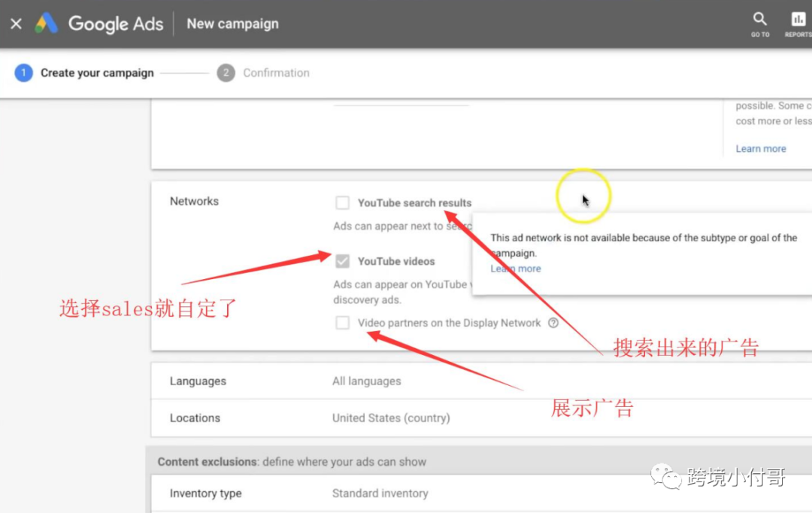
Task: Click the Networks section label
Action: click(x=194, y=201)
